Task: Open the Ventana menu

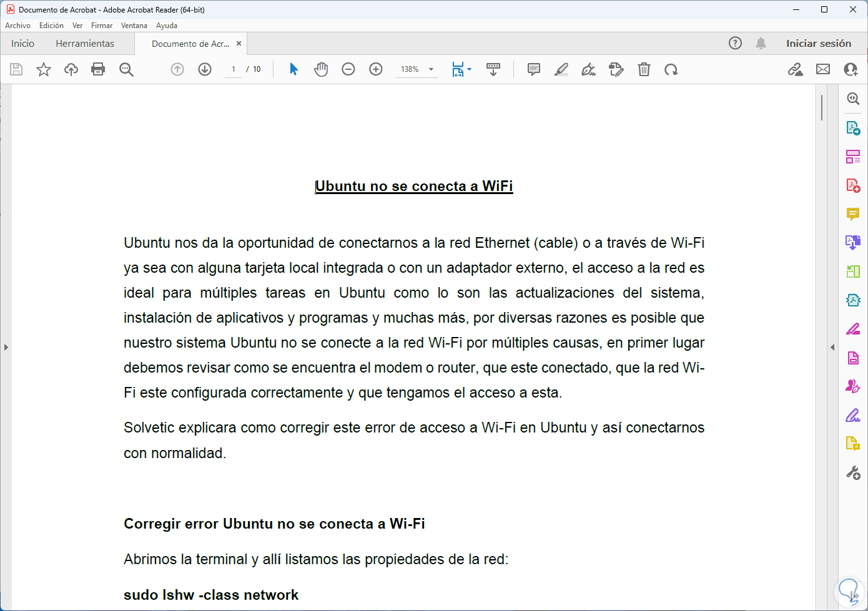Action: [x=134, y=26]
